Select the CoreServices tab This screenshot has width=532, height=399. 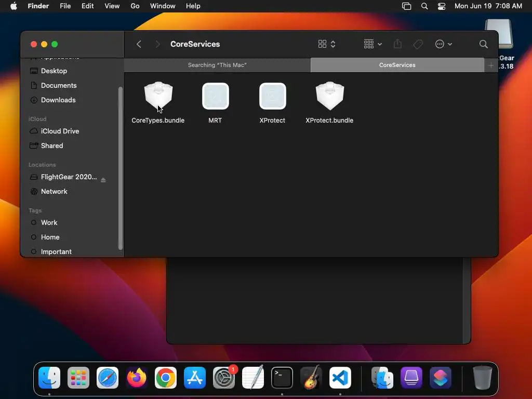click(397, 65)
